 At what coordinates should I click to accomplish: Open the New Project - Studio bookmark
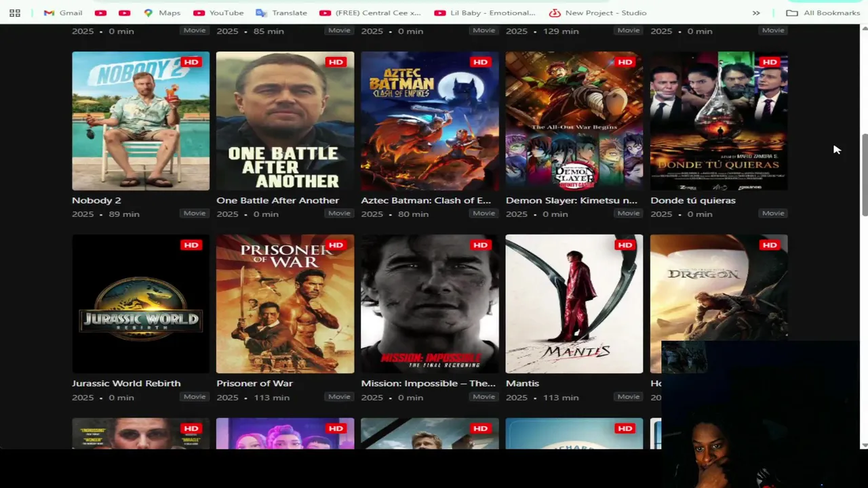tap(597, 13)
